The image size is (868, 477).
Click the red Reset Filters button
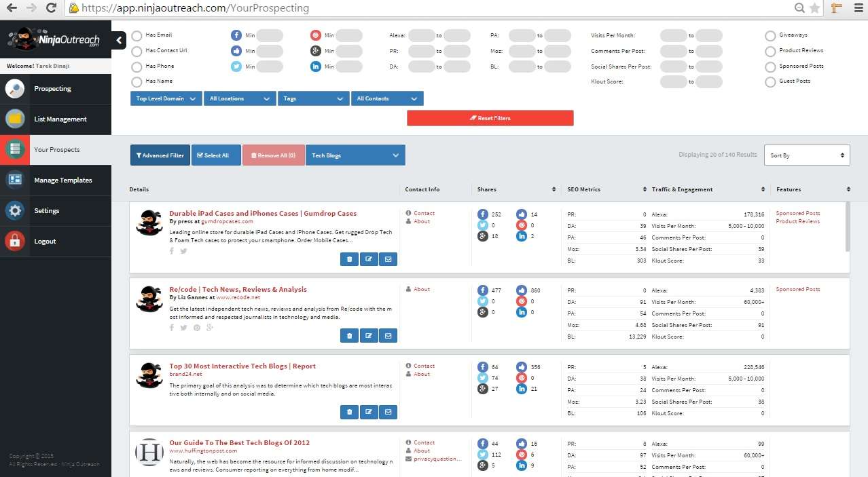click(490, 118)
